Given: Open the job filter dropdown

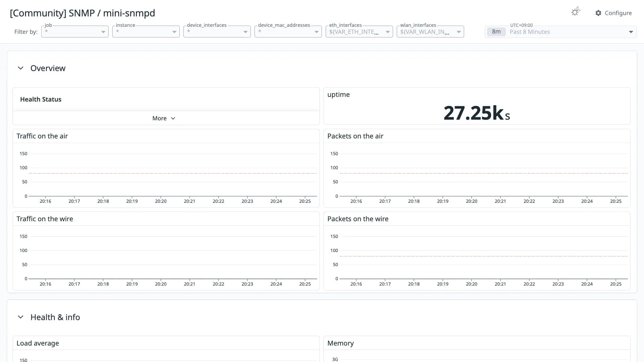Looking at the screenshot, I should click(x=75, y=32).
